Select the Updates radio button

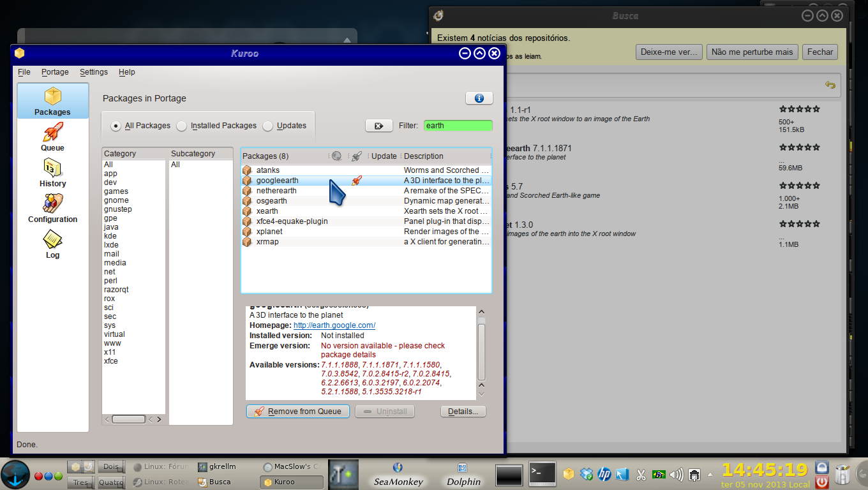(268, 126)
